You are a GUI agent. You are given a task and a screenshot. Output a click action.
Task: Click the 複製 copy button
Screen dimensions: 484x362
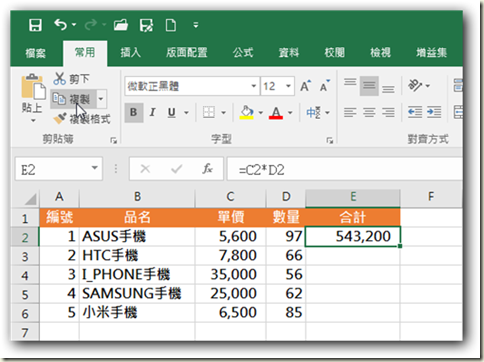click(x=73, y=99)
